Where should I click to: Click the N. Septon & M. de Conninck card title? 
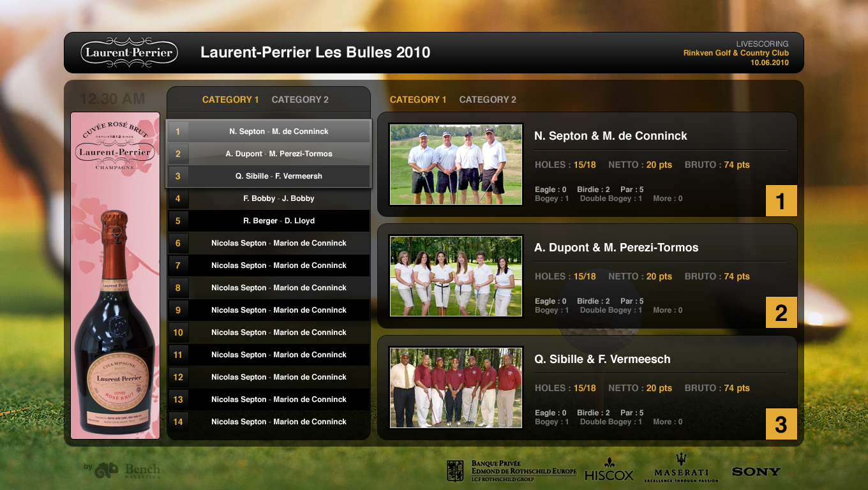pyautogui.click(x=611, y=136)
